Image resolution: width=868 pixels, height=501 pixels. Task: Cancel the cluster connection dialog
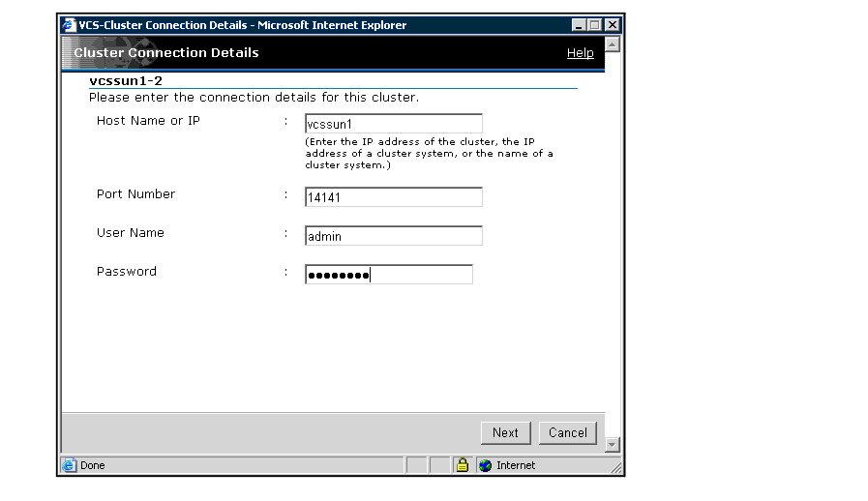pyautogui.click(x=567, y=432)
